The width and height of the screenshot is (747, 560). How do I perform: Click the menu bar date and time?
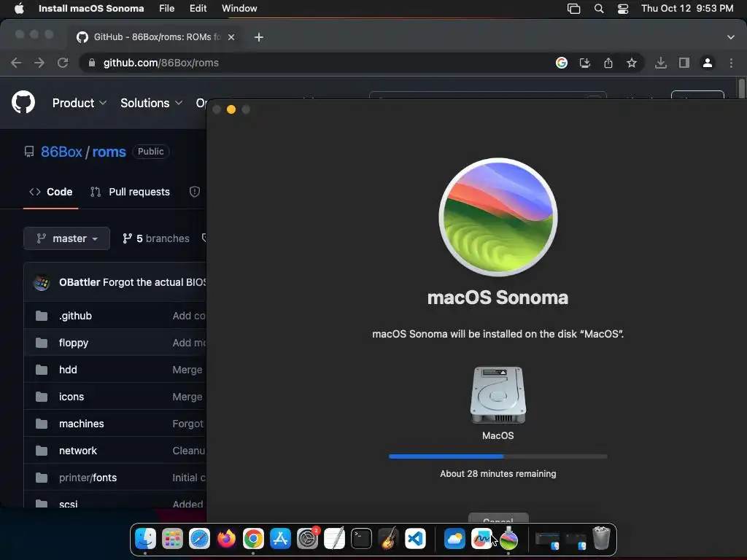[x=687, y=9]
